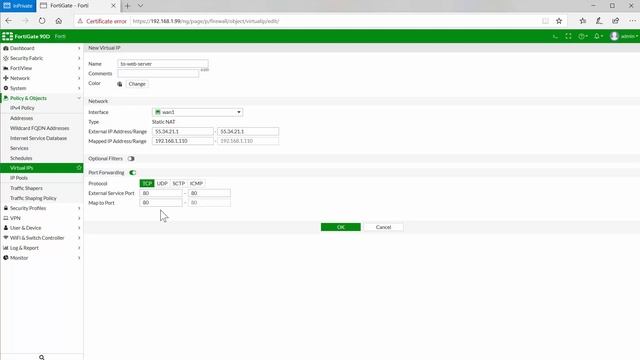This screenshot has height=360, width=640.
Task: Expand the System sidebar menu
Action: (x=42, y=88)
